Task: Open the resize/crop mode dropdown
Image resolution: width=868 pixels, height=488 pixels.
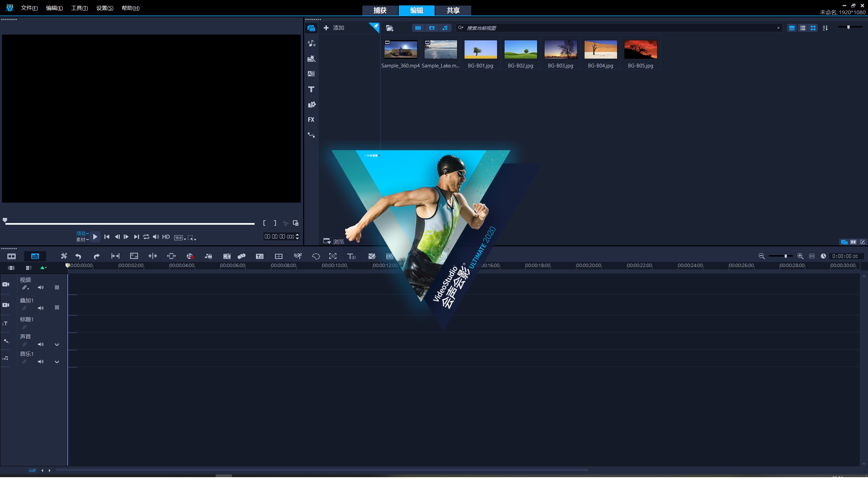Action: (192, 238)
